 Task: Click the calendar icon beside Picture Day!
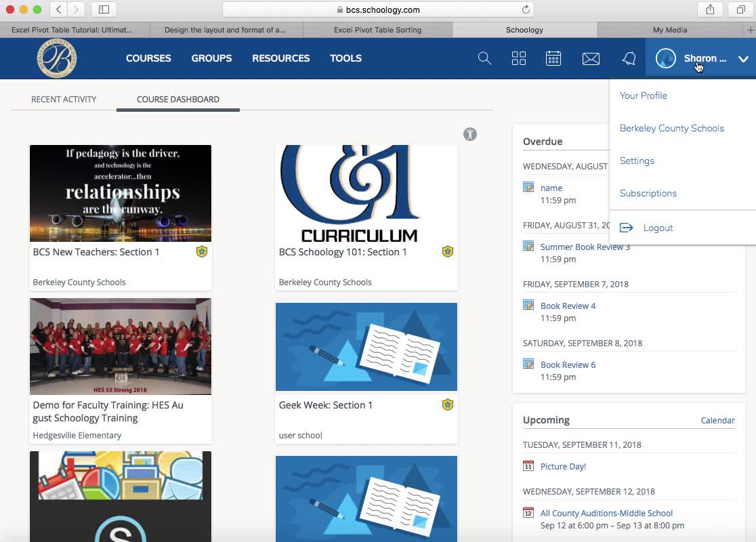point(528,466)
